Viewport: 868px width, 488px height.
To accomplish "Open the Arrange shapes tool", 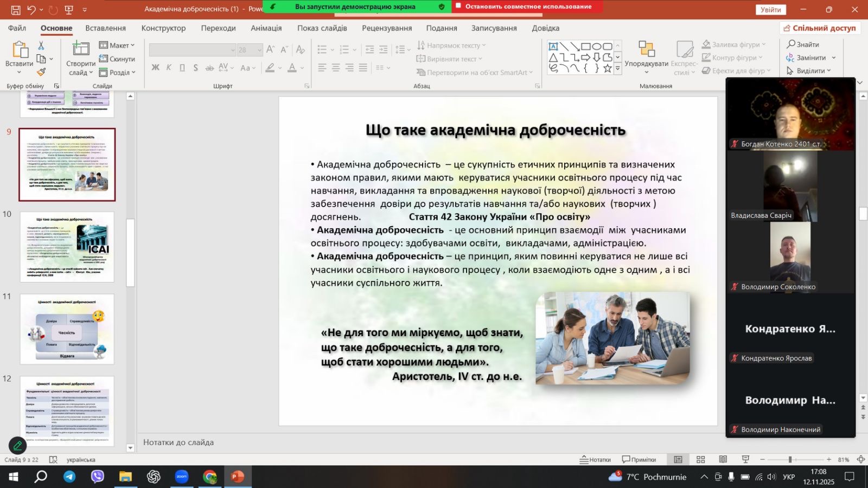I will pos(646,57).
